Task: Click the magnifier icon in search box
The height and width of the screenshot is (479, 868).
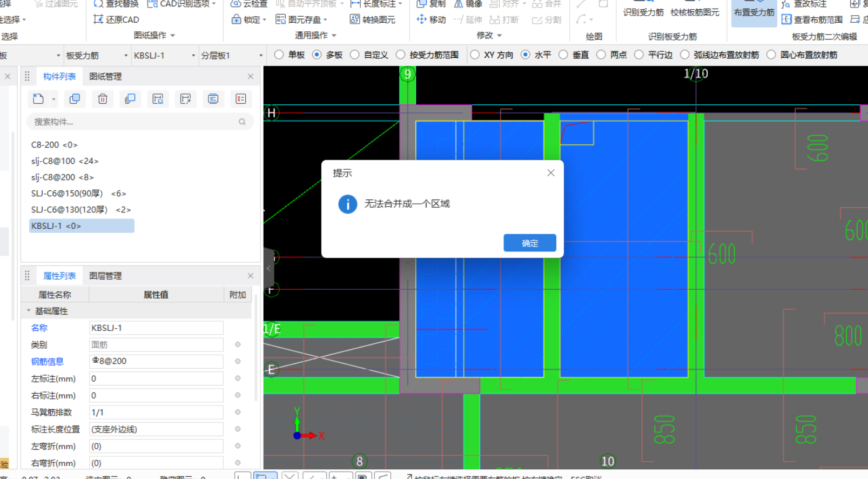Action: pyautogui.click(x=242, y=122)
